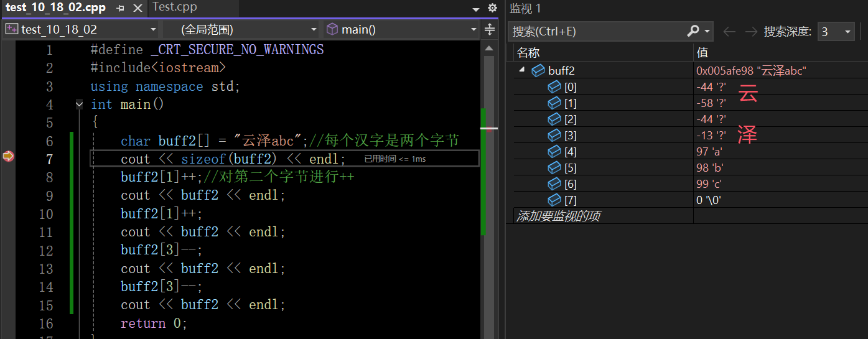Click the value 98 'b'
This screenshot has height=339, width=868.
(x=709, y=168)
